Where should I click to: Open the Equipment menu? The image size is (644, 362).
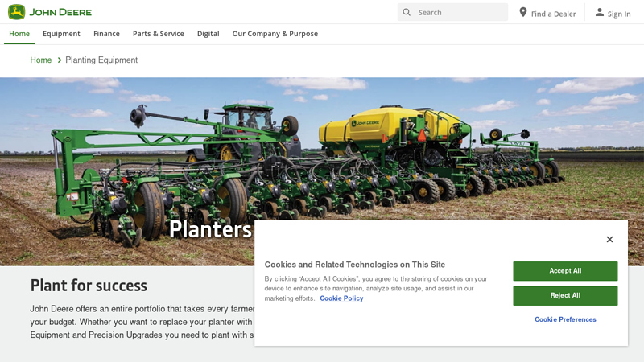tap(61, 34)
